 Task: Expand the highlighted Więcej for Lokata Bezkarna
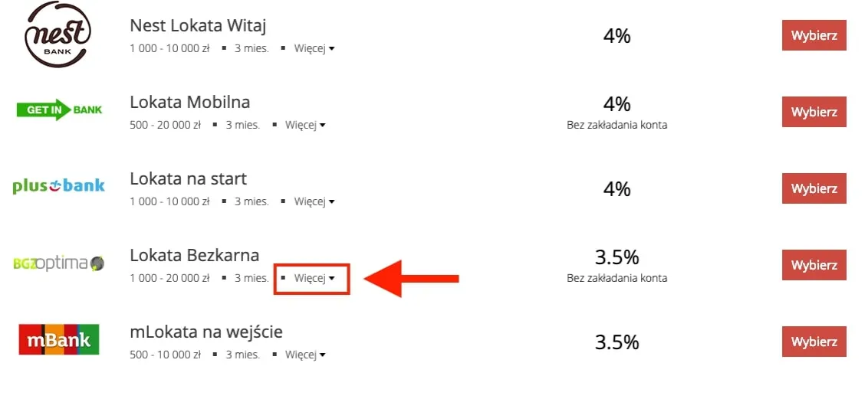click(x=314, y=278)
